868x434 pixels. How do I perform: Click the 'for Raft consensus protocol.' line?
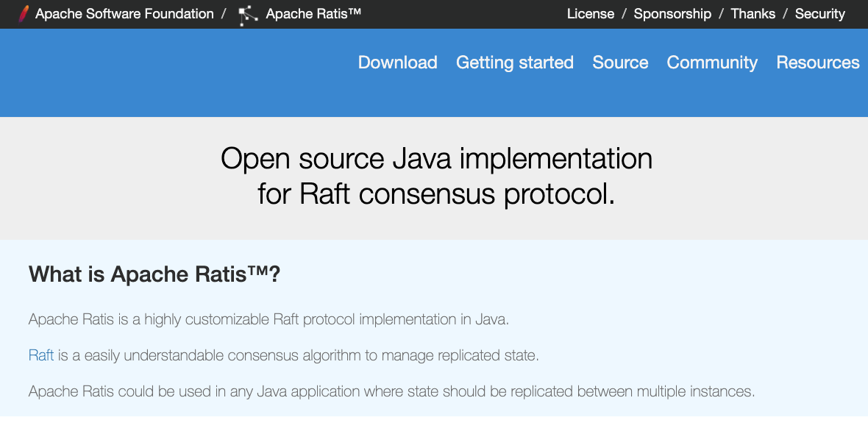click(x=436, y=194)
